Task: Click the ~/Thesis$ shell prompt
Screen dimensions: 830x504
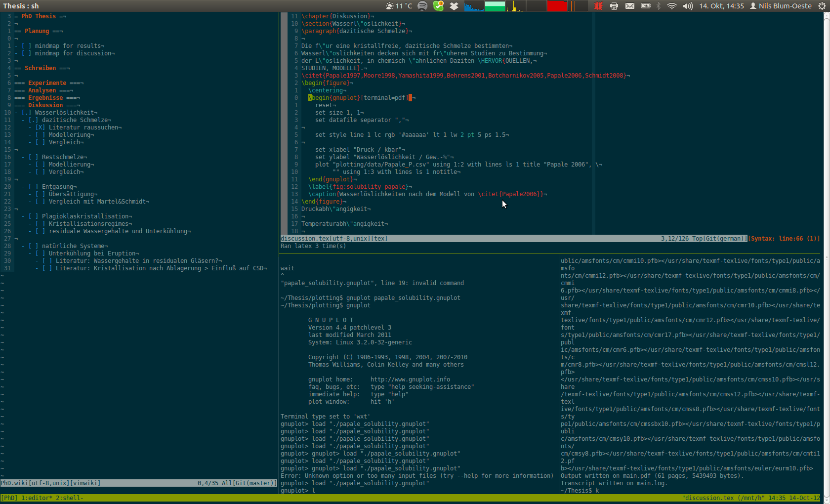Action: click(x=580, y=491)
